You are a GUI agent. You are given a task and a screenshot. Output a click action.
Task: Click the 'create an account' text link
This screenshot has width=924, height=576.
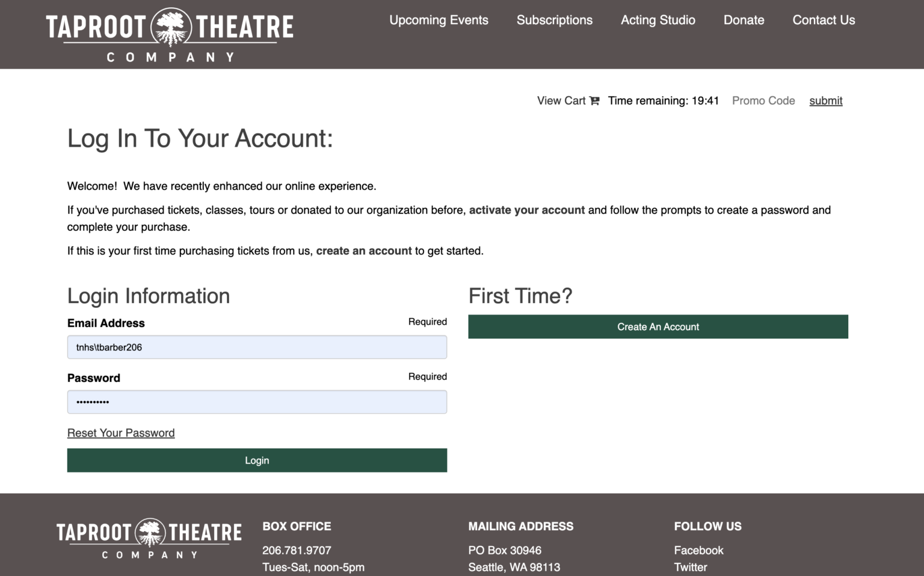(x=363, y=251)
